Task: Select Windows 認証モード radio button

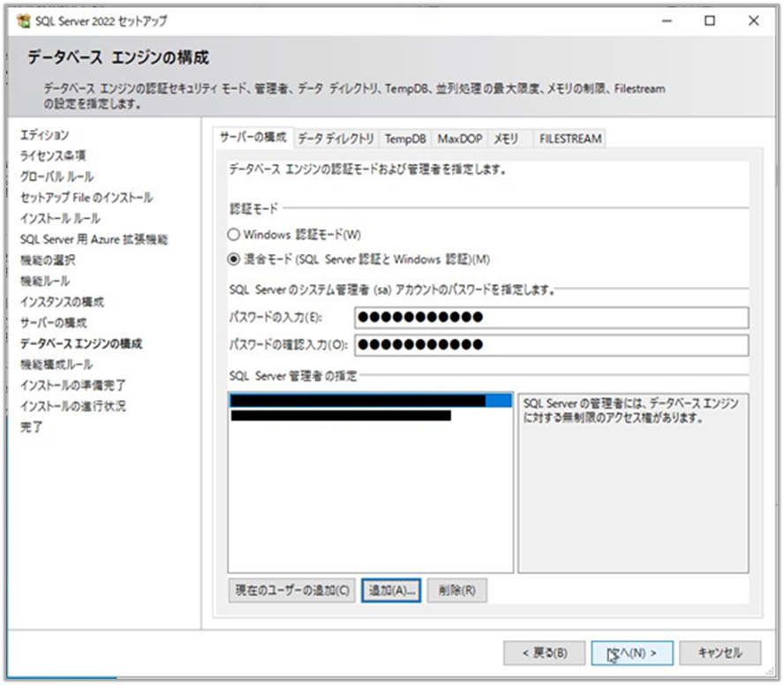Action: [233, 235]
